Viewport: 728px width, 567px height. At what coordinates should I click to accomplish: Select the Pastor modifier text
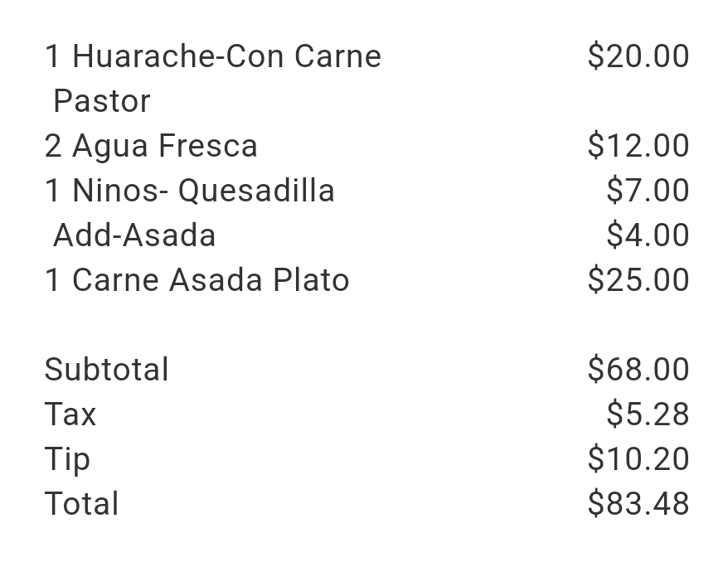coord(101,101)
